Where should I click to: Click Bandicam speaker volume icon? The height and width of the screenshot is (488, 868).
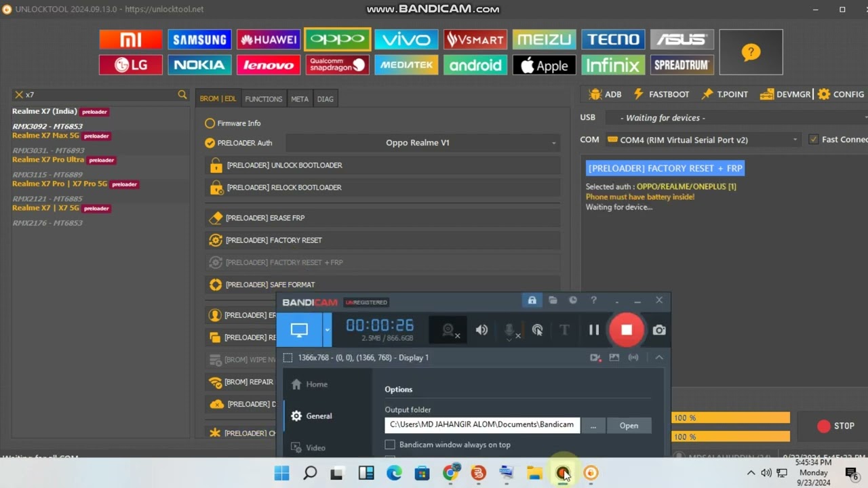coord(481,330)
